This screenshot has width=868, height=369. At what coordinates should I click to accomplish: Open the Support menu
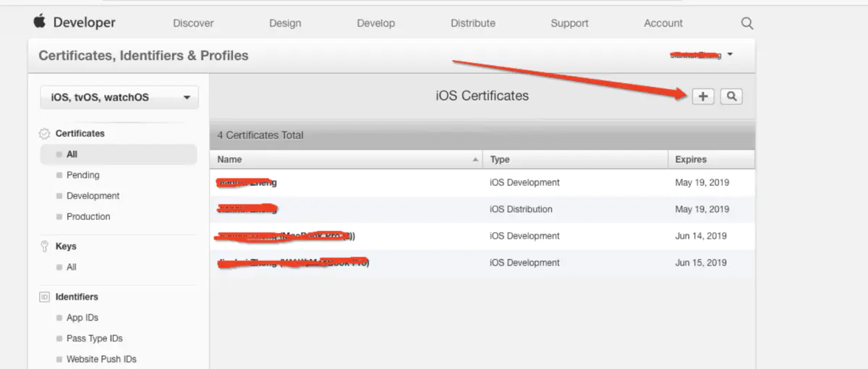569,23
